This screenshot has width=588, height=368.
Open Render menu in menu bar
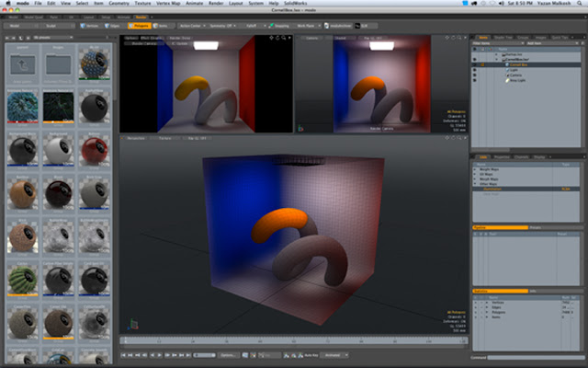click(216, 3)
